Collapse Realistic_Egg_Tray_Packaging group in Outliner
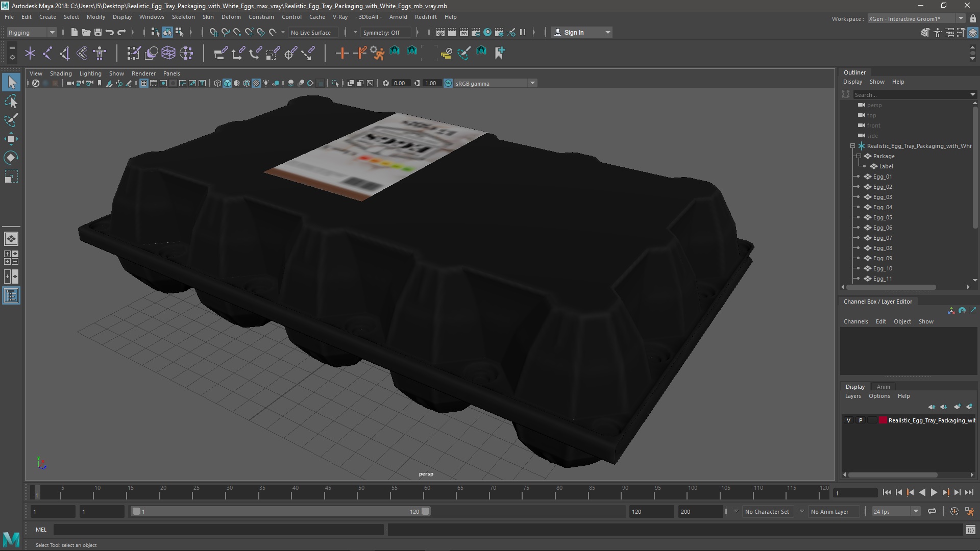 pos(852,146)
